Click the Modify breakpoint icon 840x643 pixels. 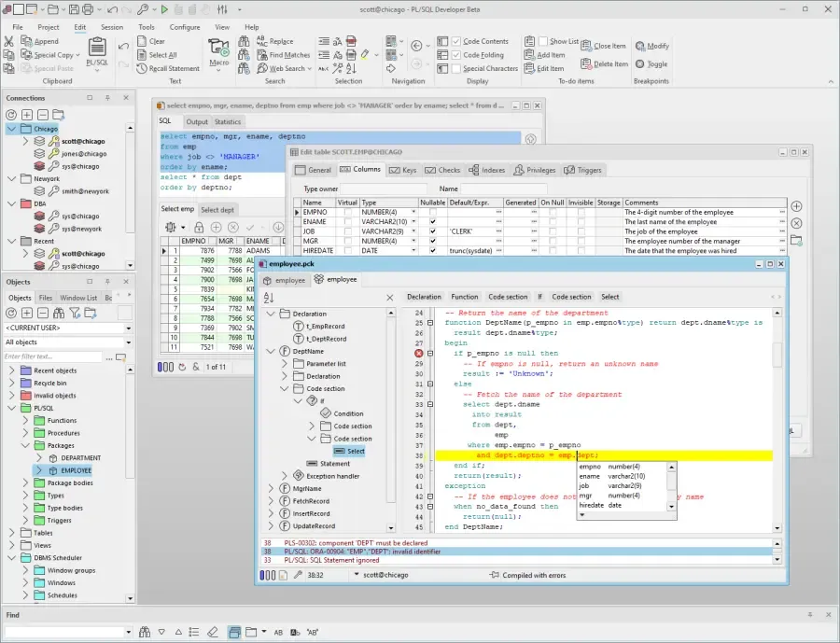(639, 46)
